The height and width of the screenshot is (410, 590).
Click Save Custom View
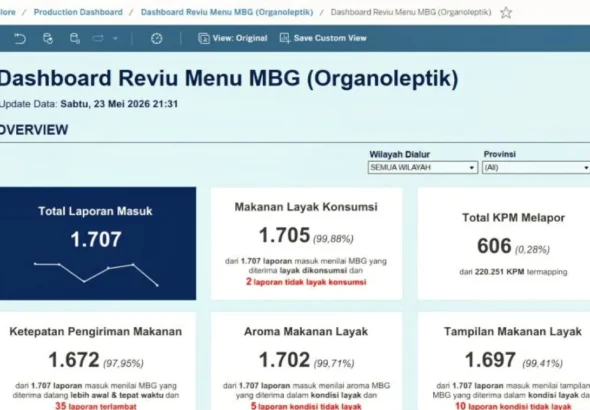pyautogui.click(x=323, y=38)
